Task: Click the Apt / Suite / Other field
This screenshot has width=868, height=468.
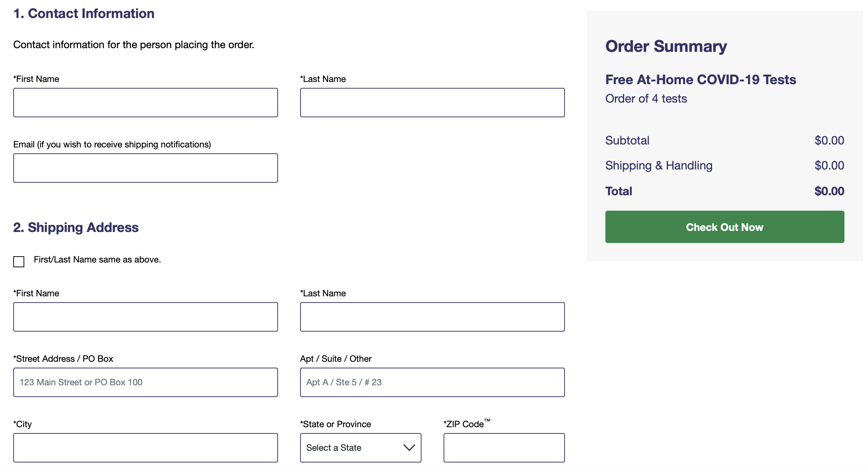Action: pos(432,382)
